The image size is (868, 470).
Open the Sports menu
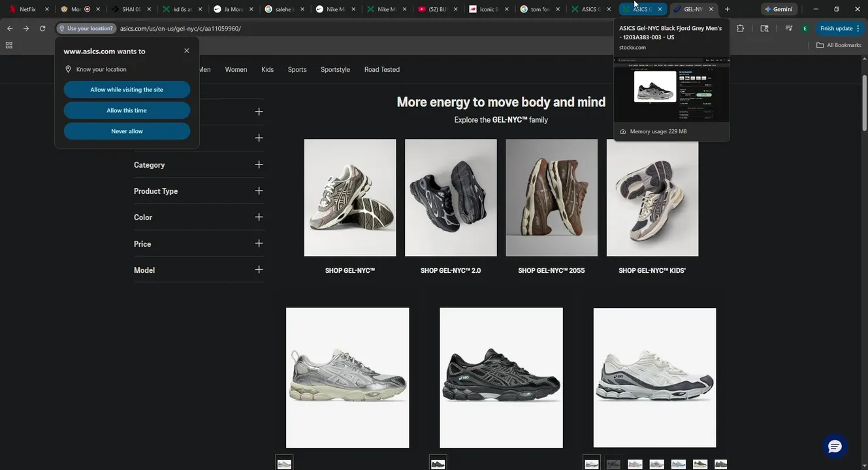tap(297, 69)
